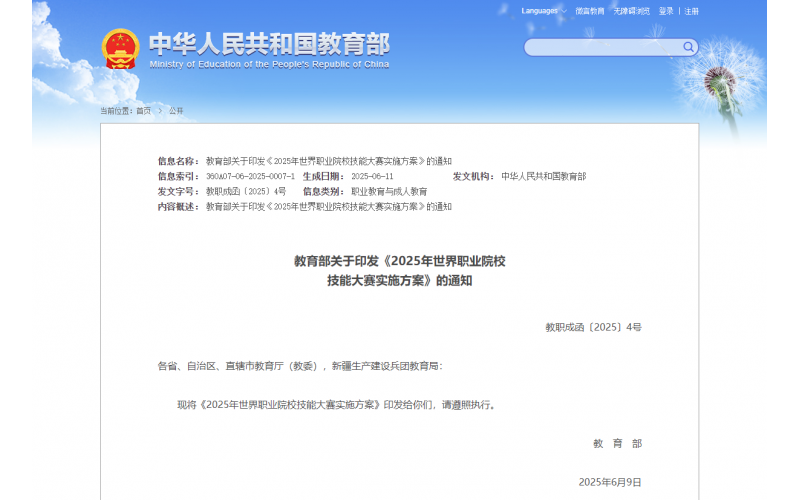Click issuing body 中华人民共和国教育部 value
800x500 pixels.
click(543, 176)
